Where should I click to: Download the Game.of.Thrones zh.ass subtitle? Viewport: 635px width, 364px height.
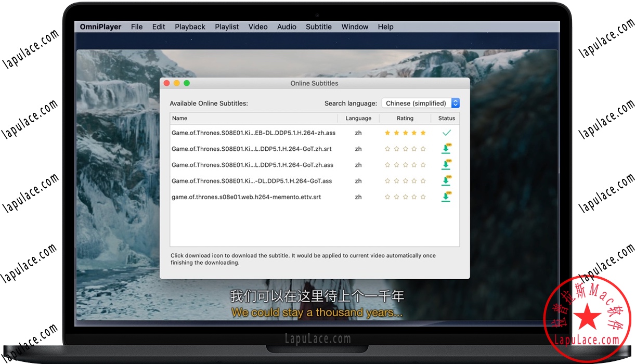(446, 165)
